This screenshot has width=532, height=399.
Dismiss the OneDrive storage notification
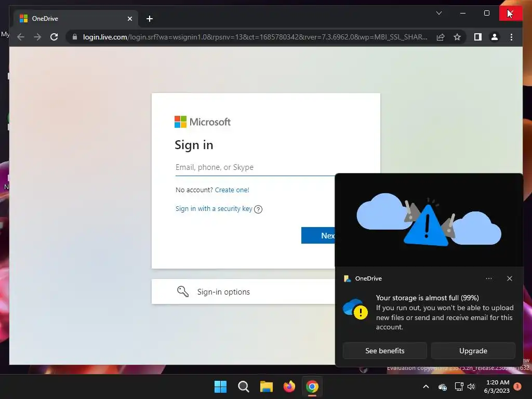(509, 278)
